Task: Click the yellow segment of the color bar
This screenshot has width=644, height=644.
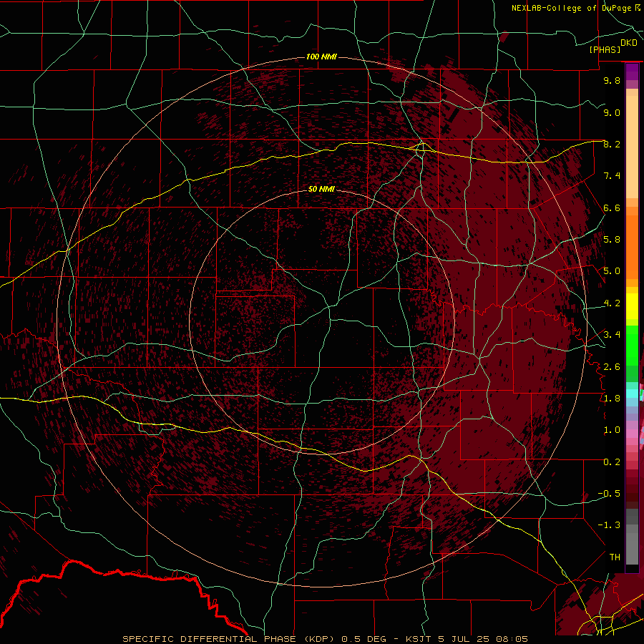Action: (x=632, y=306)
